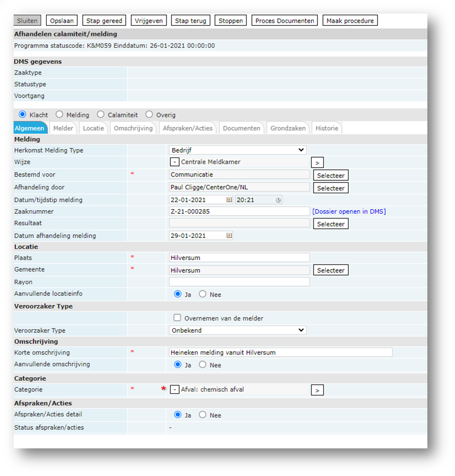
Task: Open calendar picker for Datum/tijdstip melding
Action: tap(229, 200)
